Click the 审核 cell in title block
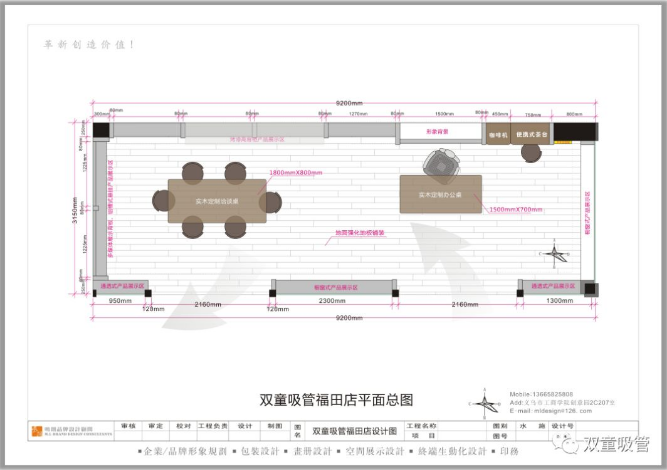 (x=128, y=426)
